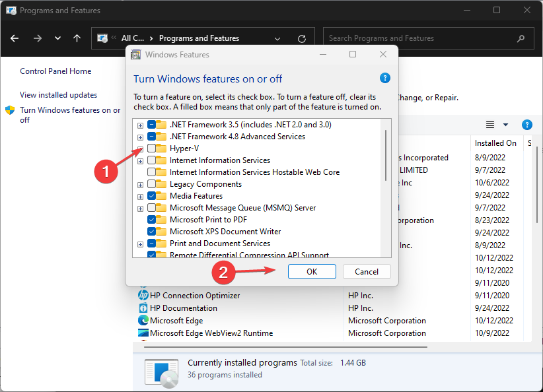Click Cancel in Windows Features dialog

[367, 272]
